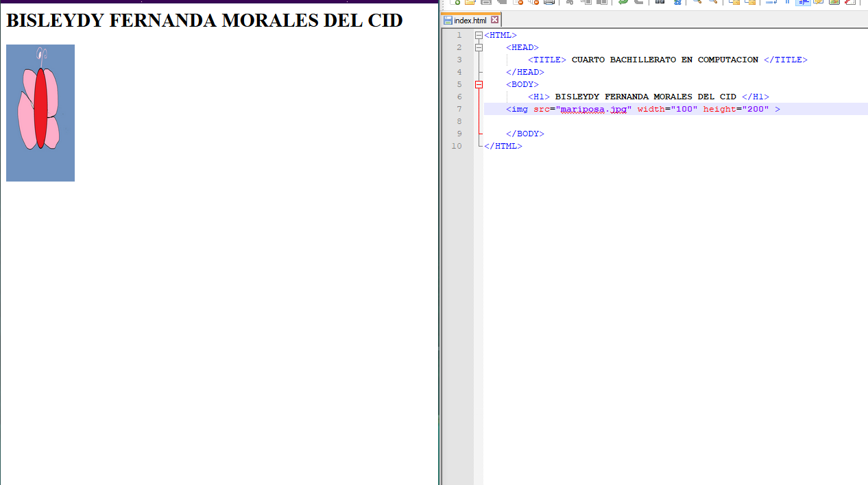Click line number 8 in the margin
This screenshot has width=868, height=485.
click(x=457, y=122)
